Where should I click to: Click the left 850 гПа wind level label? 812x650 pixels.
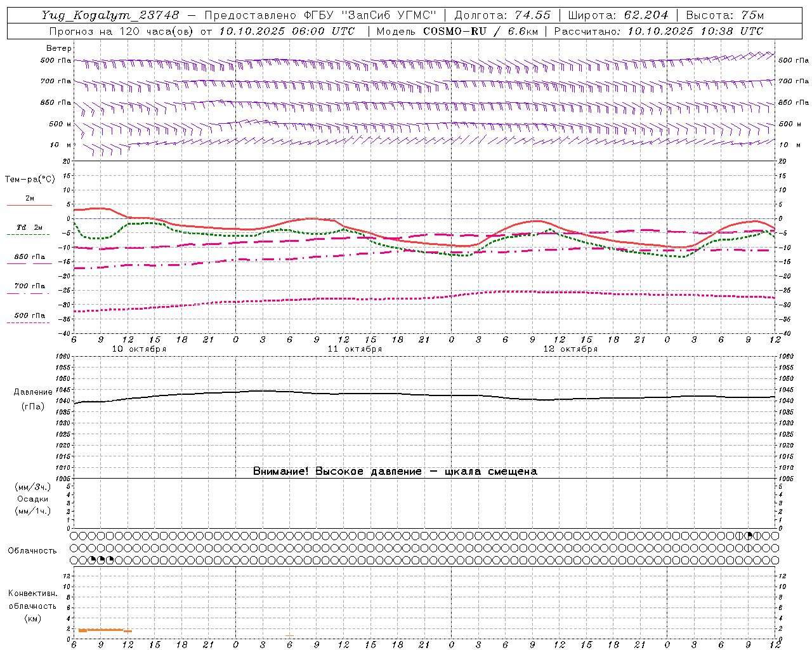coord(56,102)
